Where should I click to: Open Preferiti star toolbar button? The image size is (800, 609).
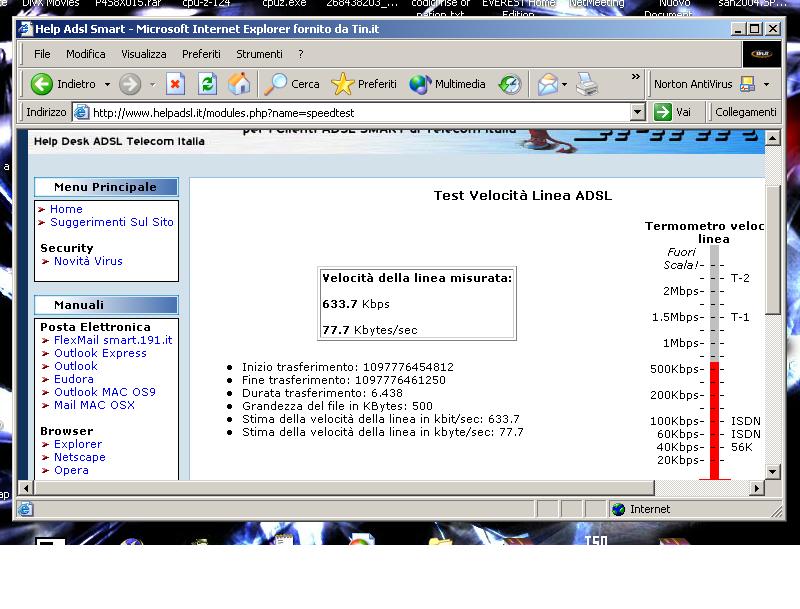click(x=364, y=84)
